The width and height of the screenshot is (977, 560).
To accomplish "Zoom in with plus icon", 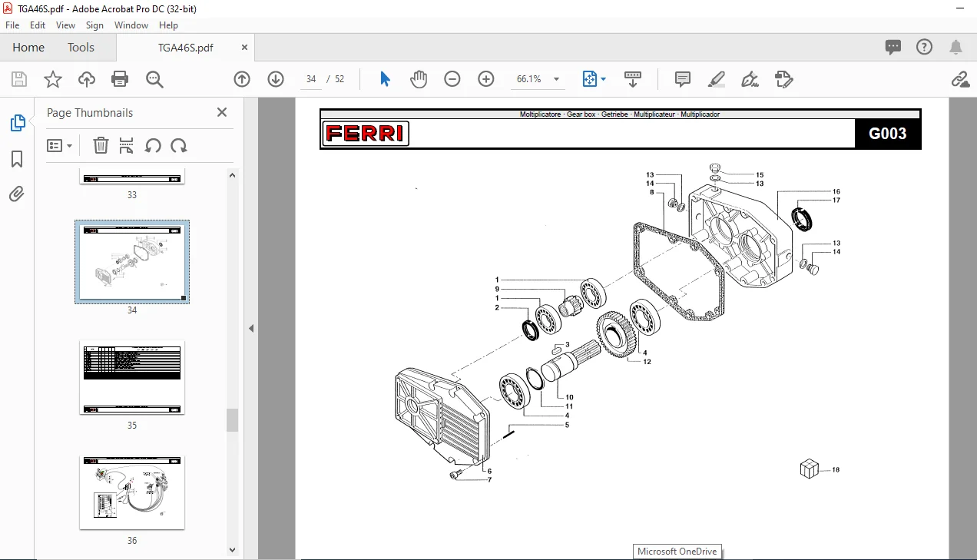I will pos(486,79).
